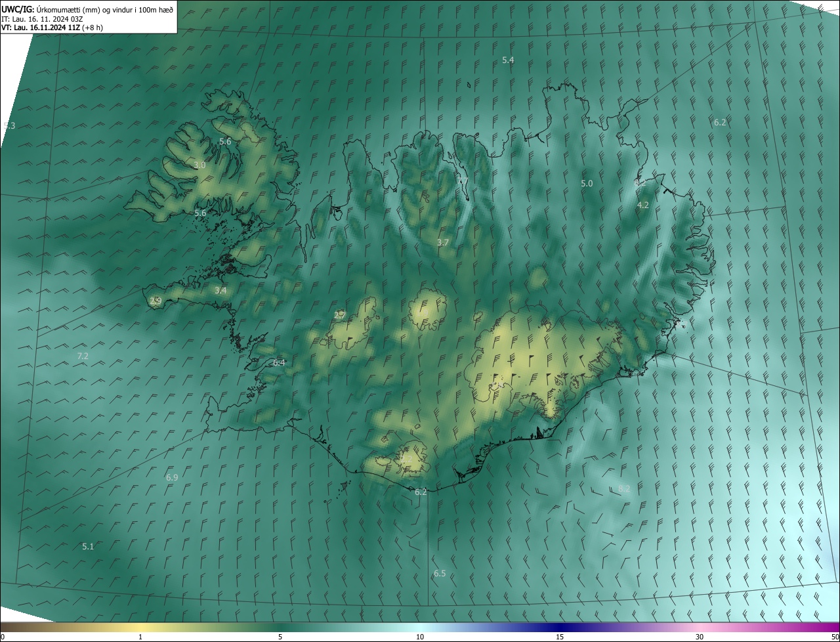
Task: Click the 3.7 precipitation value
Action: tap(443, 242)
